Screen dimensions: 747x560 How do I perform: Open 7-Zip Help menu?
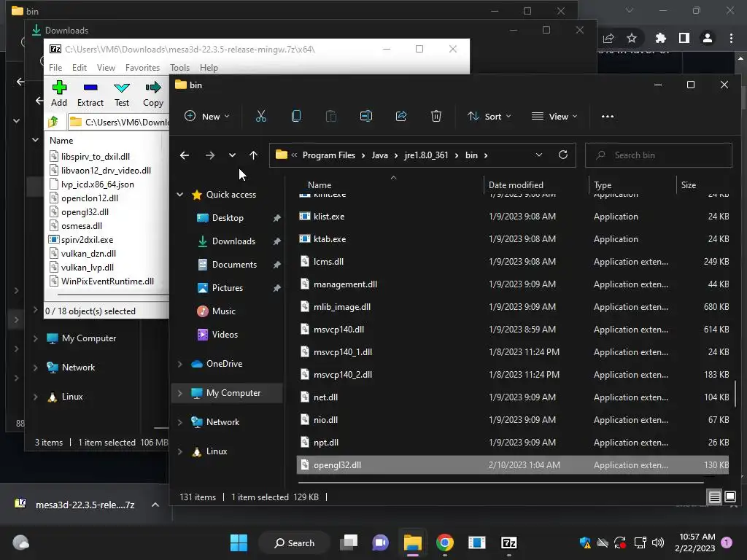pos(209,68)
